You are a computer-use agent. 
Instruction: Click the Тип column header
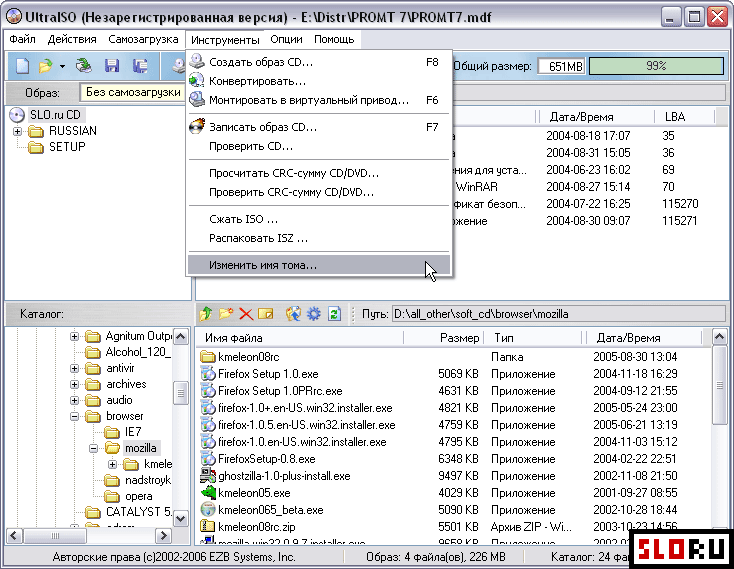click(x=533, y=338)
